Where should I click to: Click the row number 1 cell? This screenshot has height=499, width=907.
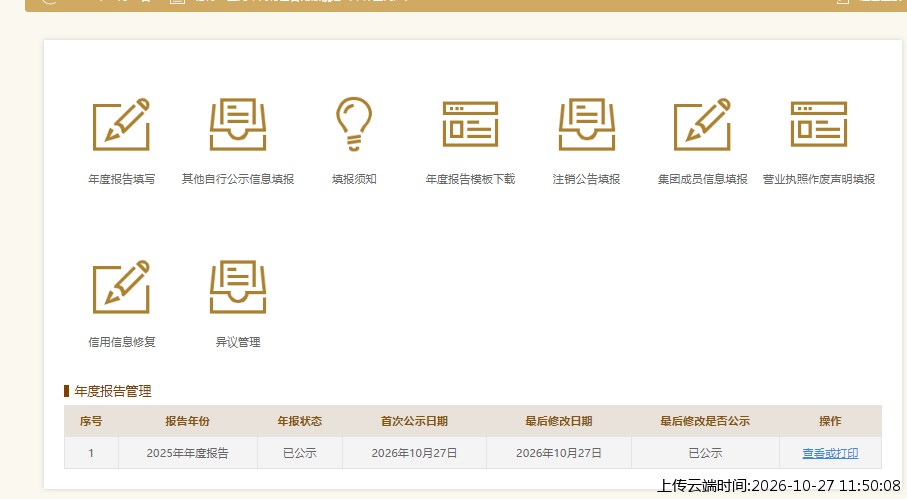[91, 453]
